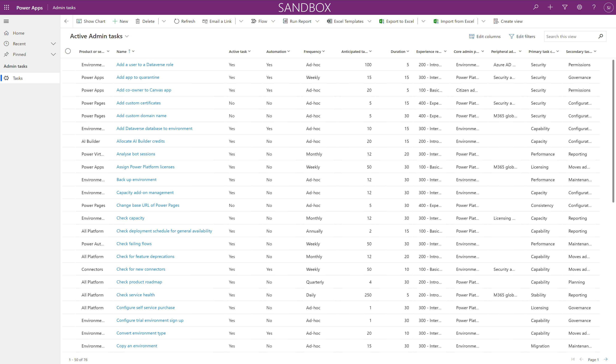This screenshot has width=616, height=364.
Task: Click the Home navigation item
Action: click(x=18, y=33)
